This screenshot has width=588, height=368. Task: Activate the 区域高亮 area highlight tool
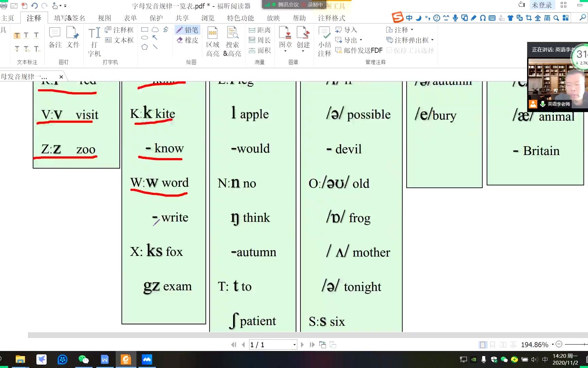[213, 40]
